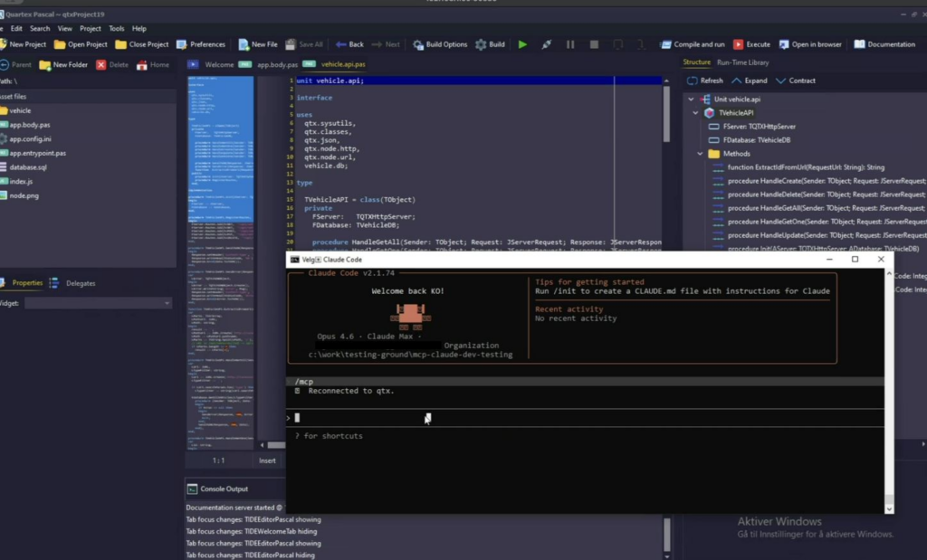Click the Contract button in Structure panel
The image size is (927, 560).
point(796,81)
